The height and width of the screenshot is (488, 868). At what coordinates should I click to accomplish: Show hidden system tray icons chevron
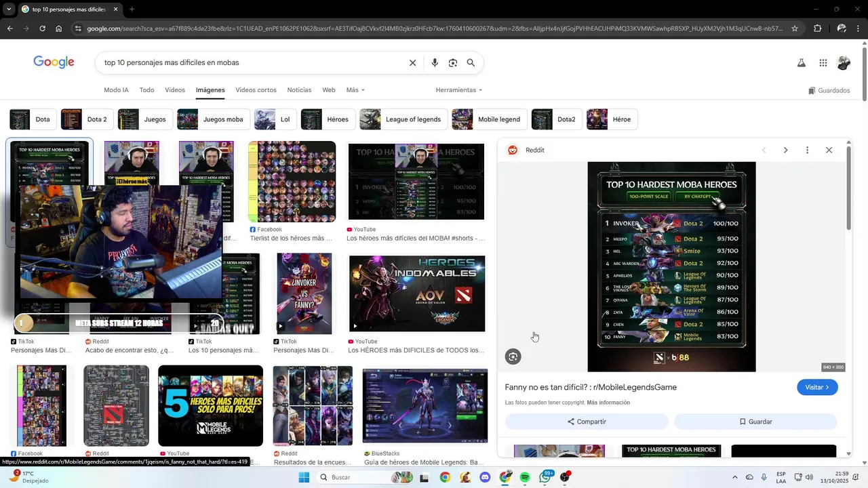pyautogui.click(x=734, y=477)
